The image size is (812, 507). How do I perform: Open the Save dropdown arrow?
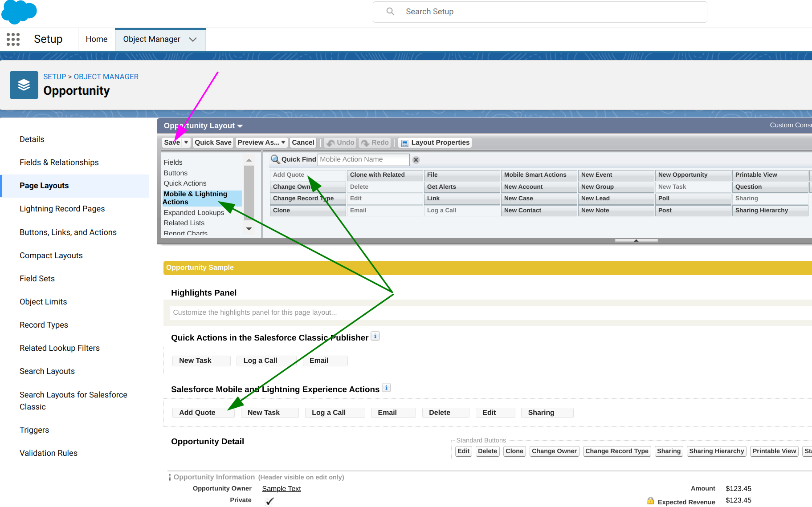(187, 142)
